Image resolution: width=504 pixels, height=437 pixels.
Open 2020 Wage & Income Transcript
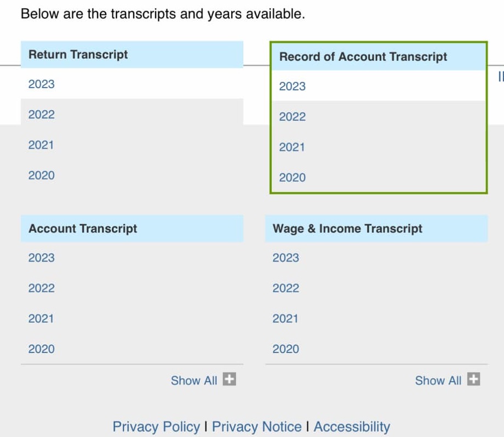tap(286, 349)
